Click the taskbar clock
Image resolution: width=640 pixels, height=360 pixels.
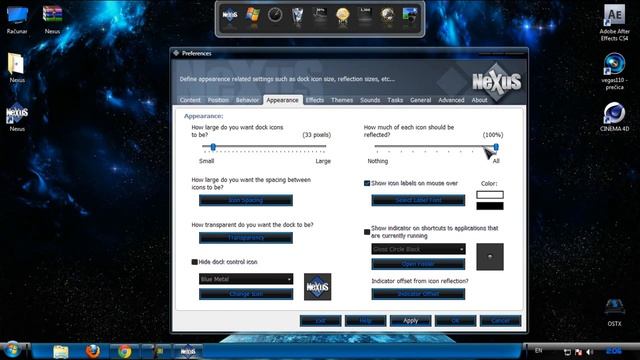point(613,351)
